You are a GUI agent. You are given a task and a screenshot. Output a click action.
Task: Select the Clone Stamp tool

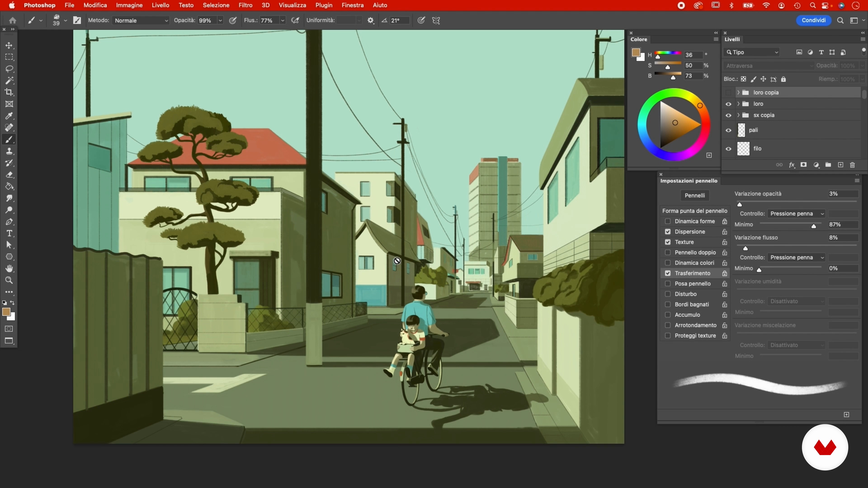point(9,151)
